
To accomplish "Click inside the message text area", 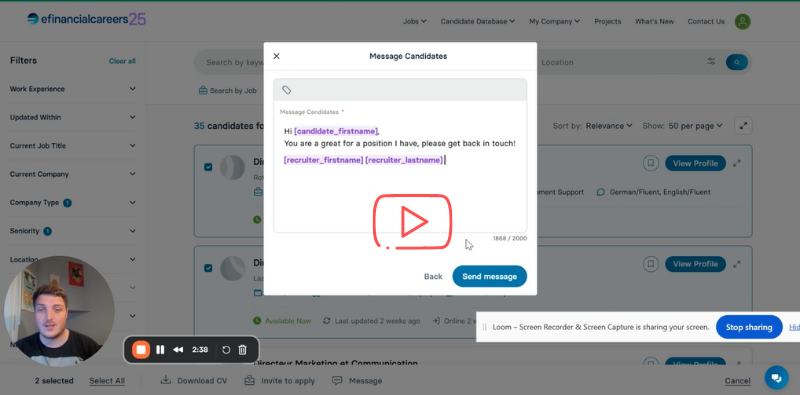I will 400,167.
